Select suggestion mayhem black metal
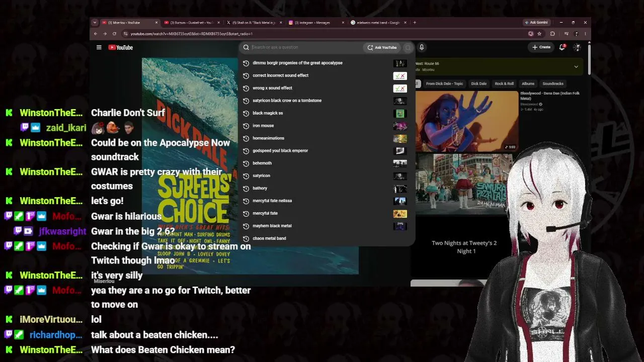 coord(272,226)
